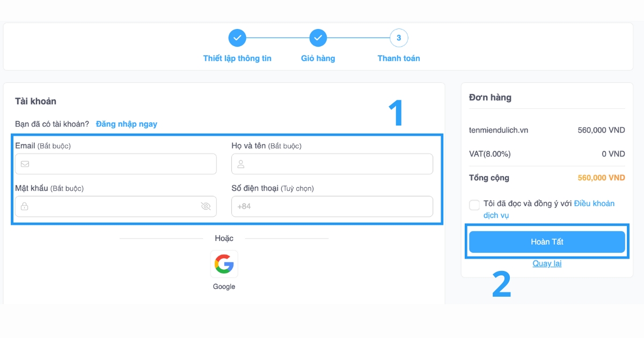
Task: Focus the Mật khẩu password field
Action: click(x=113, y=207)
